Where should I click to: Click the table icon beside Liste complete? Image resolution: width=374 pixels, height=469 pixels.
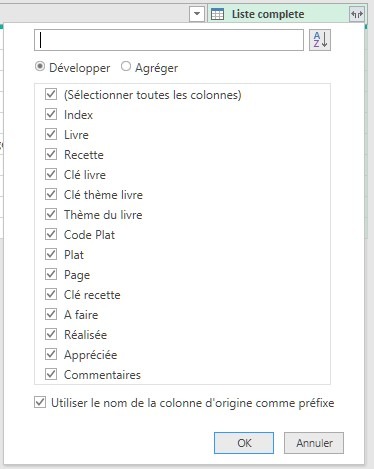(x=218, y=15)
